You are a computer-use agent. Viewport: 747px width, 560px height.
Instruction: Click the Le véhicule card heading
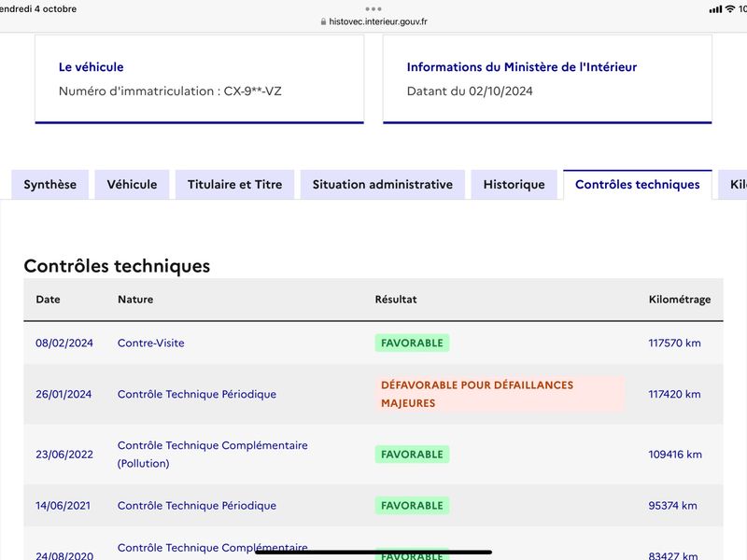pyautogui.click(x=91, y=67)
